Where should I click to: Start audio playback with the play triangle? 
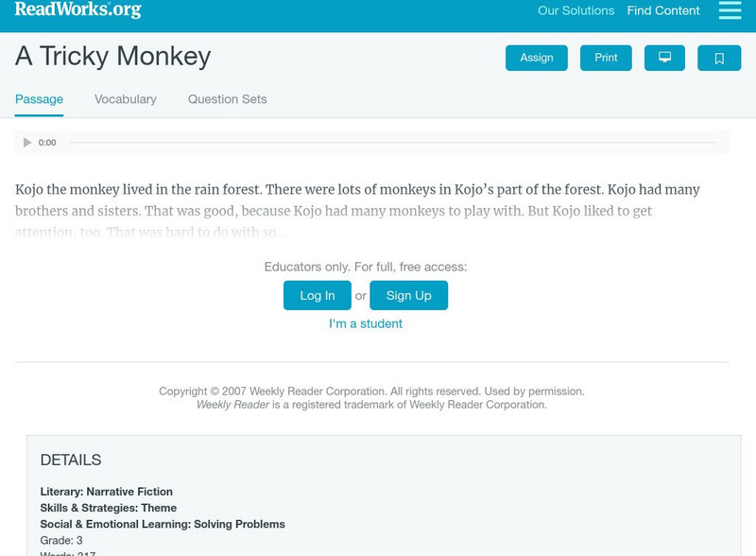27,143
